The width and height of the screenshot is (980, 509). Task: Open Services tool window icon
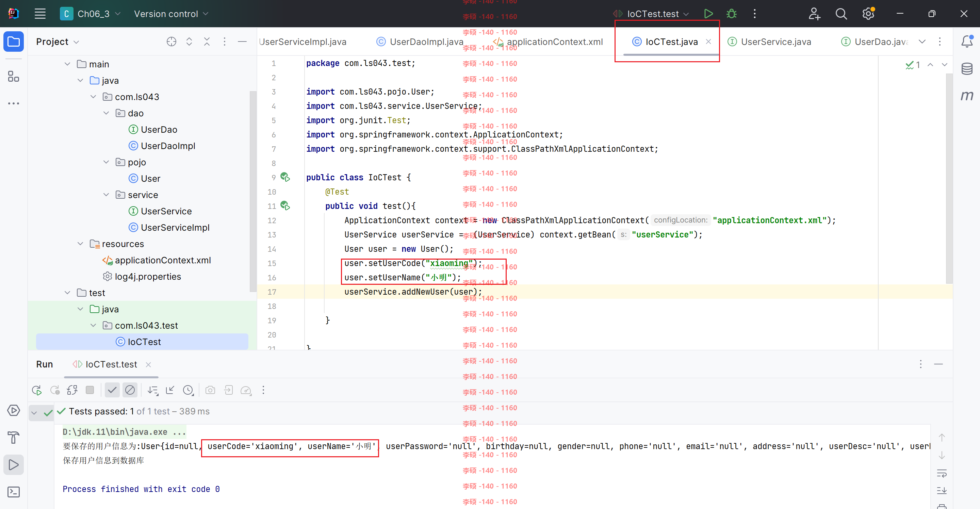(14, 410)
